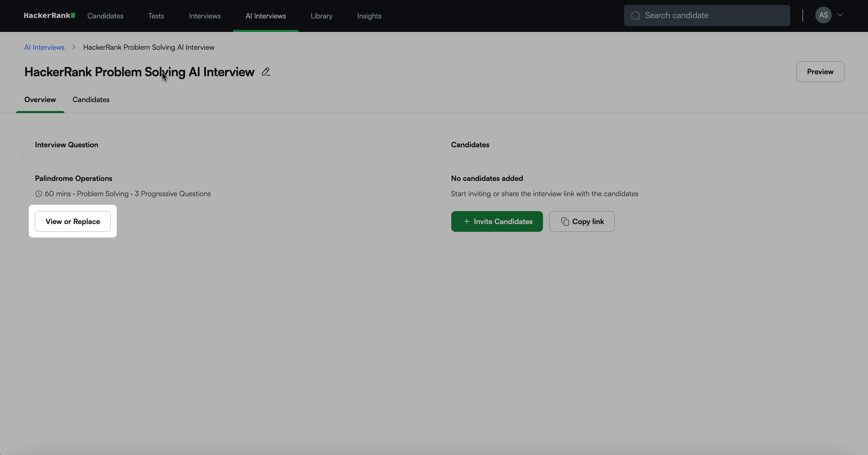Click the 'Candidates' card header
Screen dimensions: 868x455
[x=470, y=145]
